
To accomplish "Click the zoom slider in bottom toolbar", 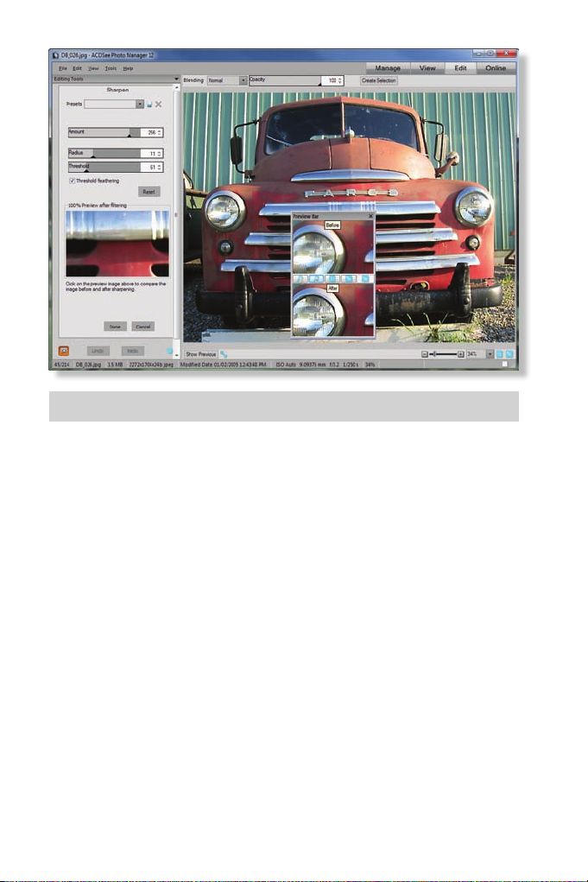I will click(443, 354).
